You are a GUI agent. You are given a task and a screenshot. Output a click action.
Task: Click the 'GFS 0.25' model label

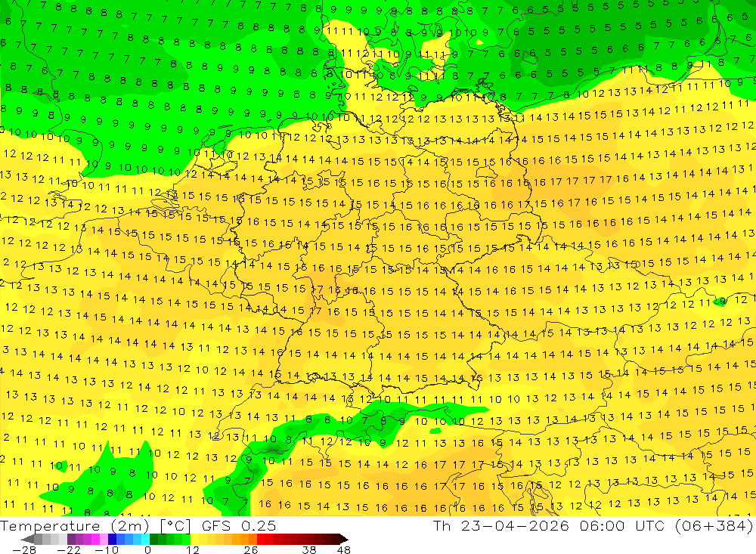coord(239,525)
